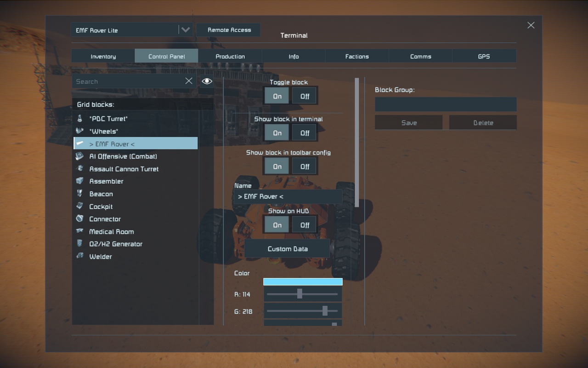This screenshot has height=368, width=588.
Task: Click the Connector block icon
Action: coord(80,218)
